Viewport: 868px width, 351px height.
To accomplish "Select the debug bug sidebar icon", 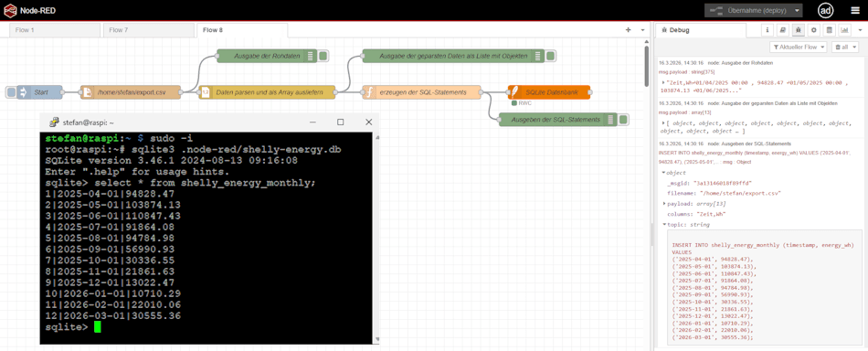I will click(x=798, y=30).
